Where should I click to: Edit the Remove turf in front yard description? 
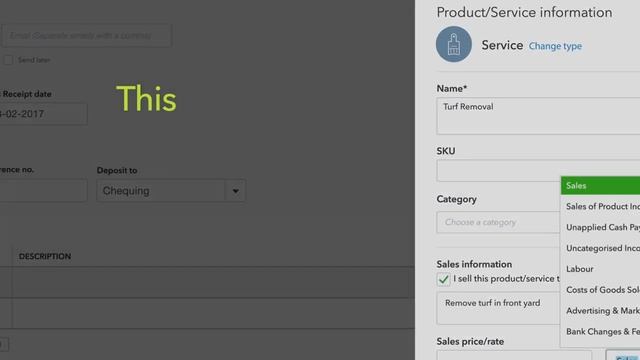(498, 308)
